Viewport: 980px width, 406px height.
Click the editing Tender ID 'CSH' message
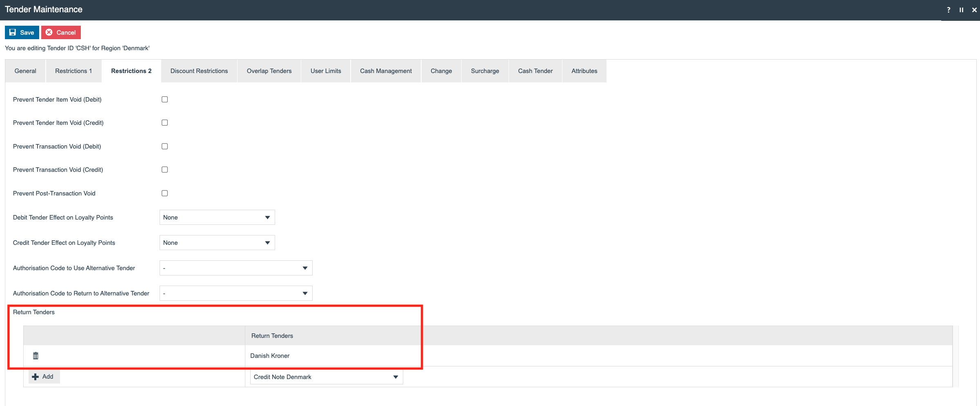point(77,48)
